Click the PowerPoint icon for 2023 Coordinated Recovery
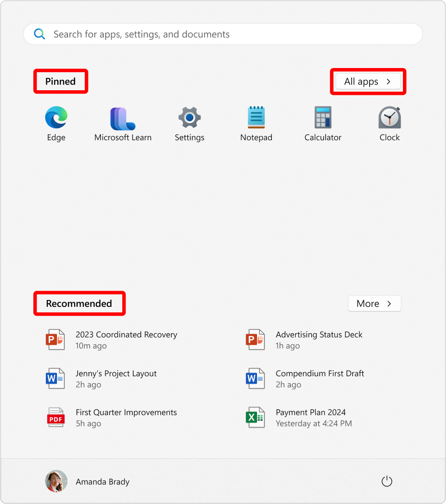 (55, 339)
